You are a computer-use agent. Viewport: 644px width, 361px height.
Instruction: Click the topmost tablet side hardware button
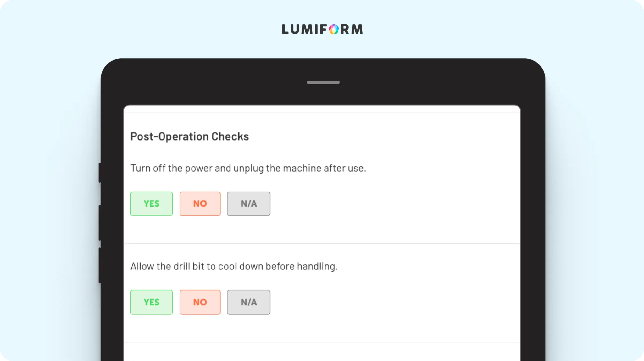(100, 172)
